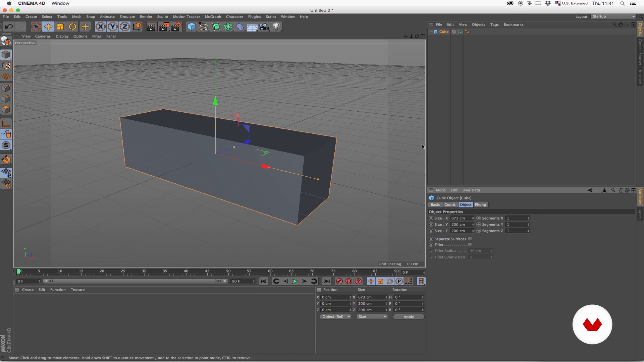Viewport: 644px width, 362px height.
Task: Open the Layout Startup dropdown
Action: click(613, 16)
